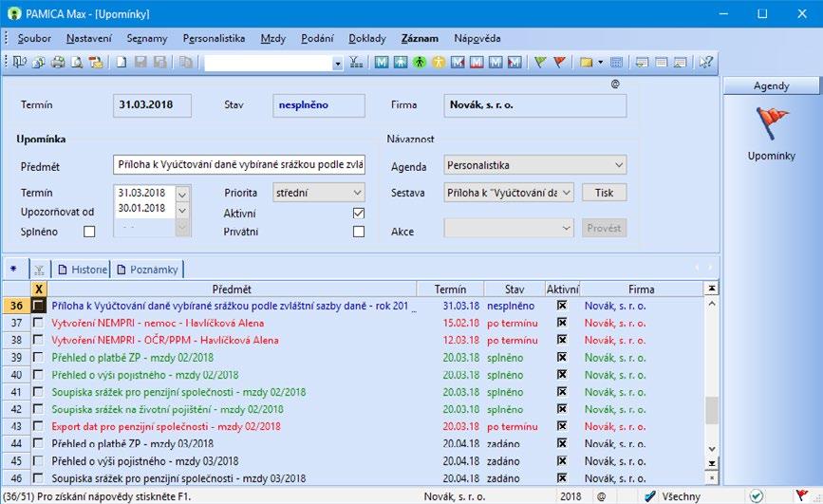The image size is (823, 504).
Task: Expand the toolbar search combo arrow
Action: click(338, 63)
